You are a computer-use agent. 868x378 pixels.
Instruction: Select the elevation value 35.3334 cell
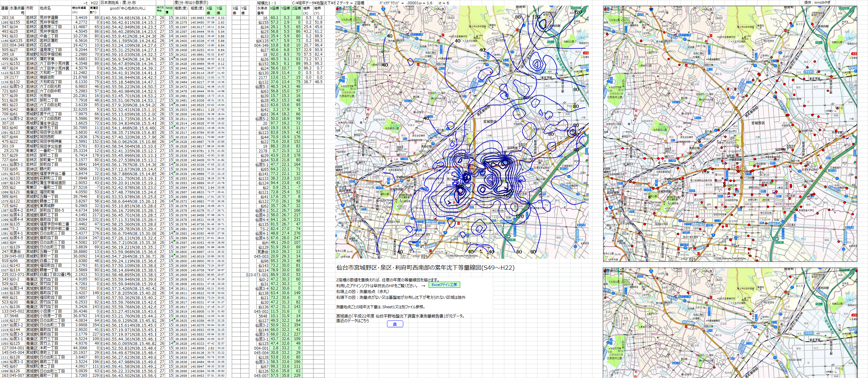click(x=80, y=151)
